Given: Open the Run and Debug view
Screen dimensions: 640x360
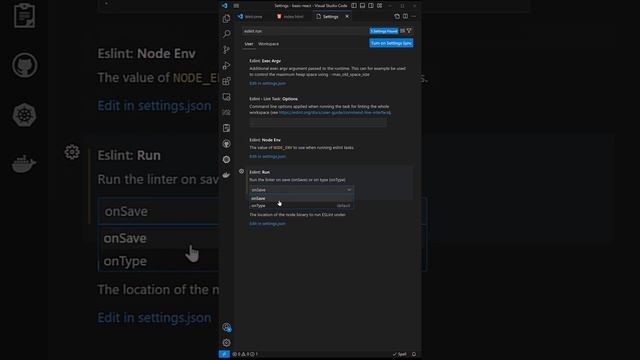Looking at the screenshot, I should point(227,65).
